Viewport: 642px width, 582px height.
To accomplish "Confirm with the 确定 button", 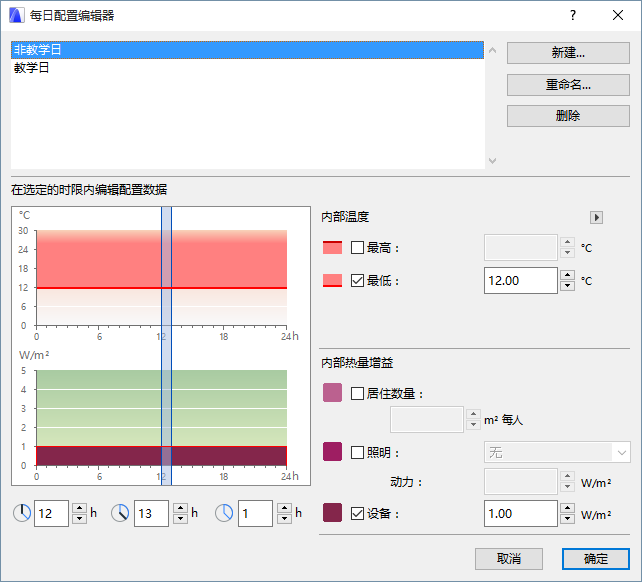I will point(596,559).
